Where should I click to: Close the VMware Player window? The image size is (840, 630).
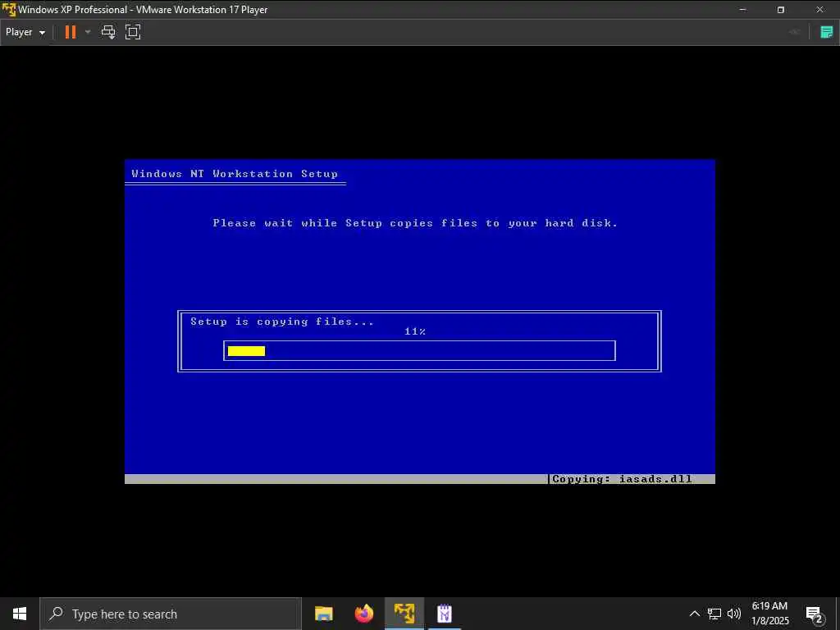819,10
